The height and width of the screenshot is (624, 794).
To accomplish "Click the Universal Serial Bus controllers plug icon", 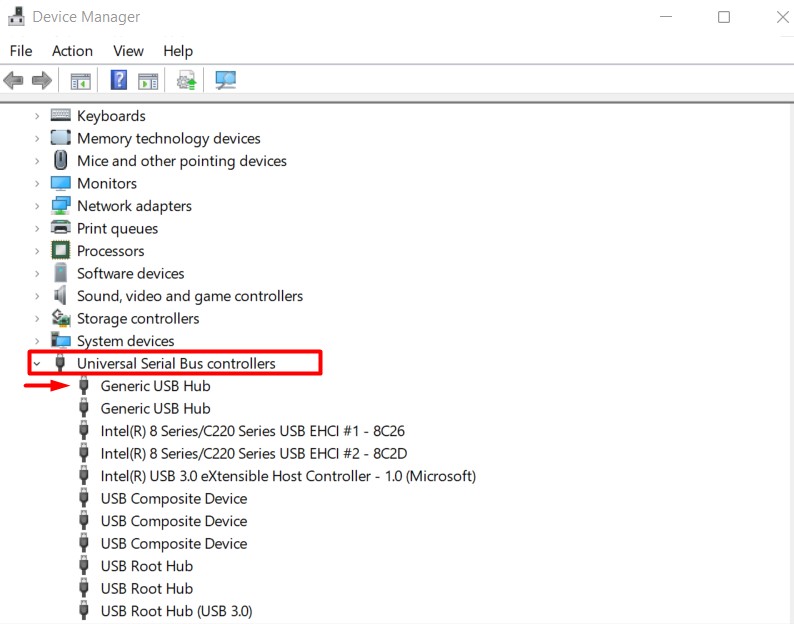I will 60,363.
